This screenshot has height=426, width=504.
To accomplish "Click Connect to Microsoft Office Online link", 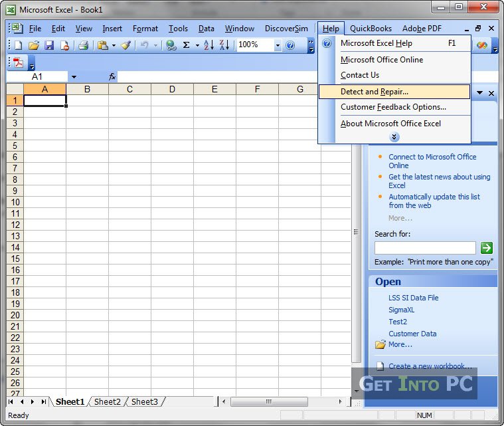I will pyautogui.click(x=432, y=161).
